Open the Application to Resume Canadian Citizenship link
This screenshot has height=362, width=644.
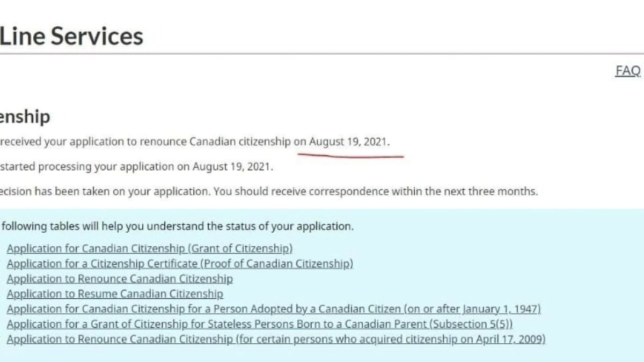115,293
